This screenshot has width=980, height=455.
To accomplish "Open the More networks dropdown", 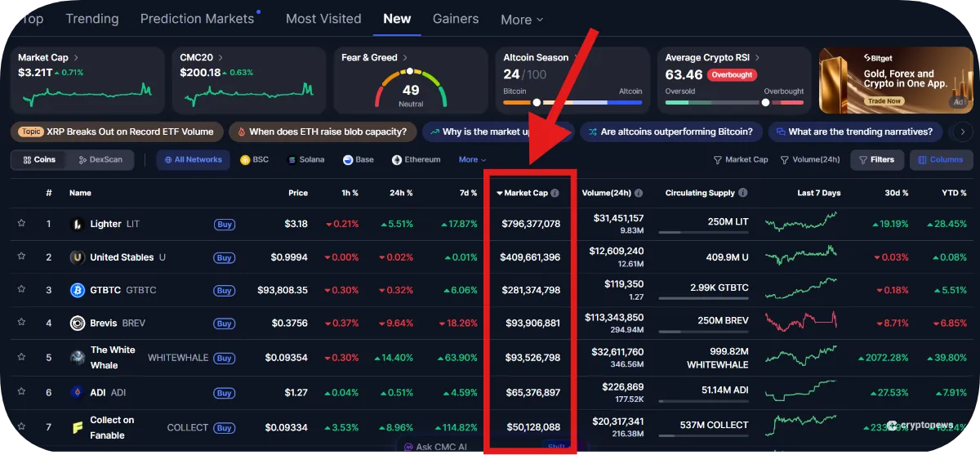I will click(x=472, y=160).
